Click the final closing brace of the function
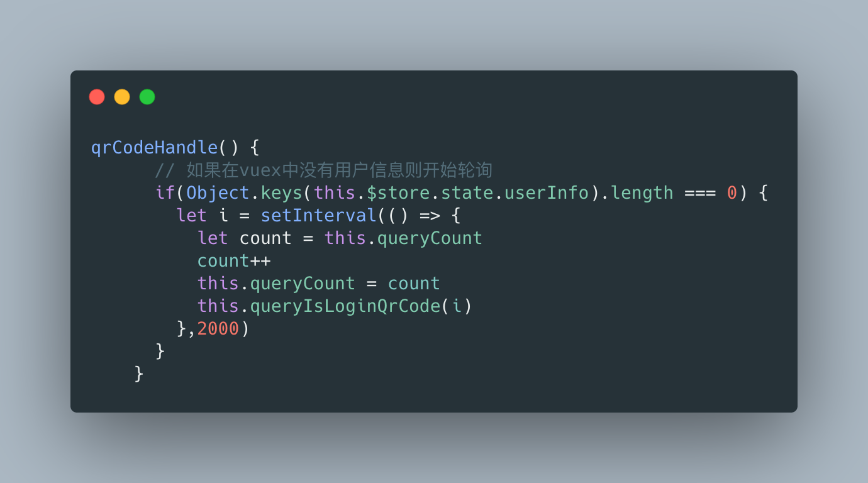 pos(139,374)
